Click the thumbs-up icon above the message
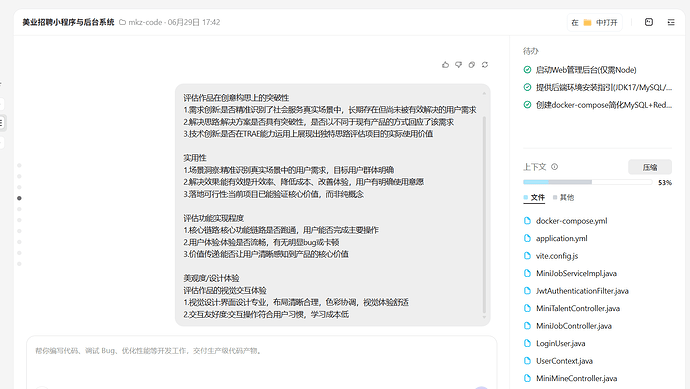The image size is (690, 389). [445, 65]
